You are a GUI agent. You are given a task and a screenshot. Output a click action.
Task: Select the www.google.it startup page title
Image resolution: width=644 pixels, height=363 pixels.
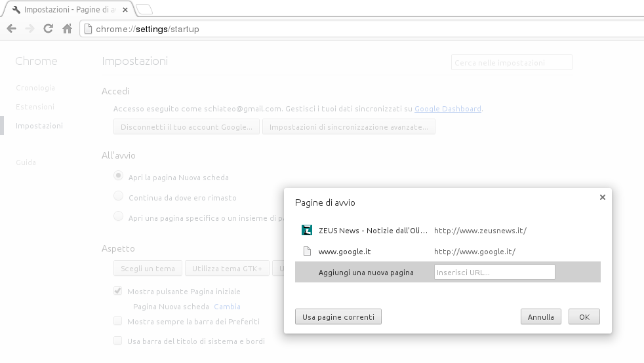click(x=344, y=252)
